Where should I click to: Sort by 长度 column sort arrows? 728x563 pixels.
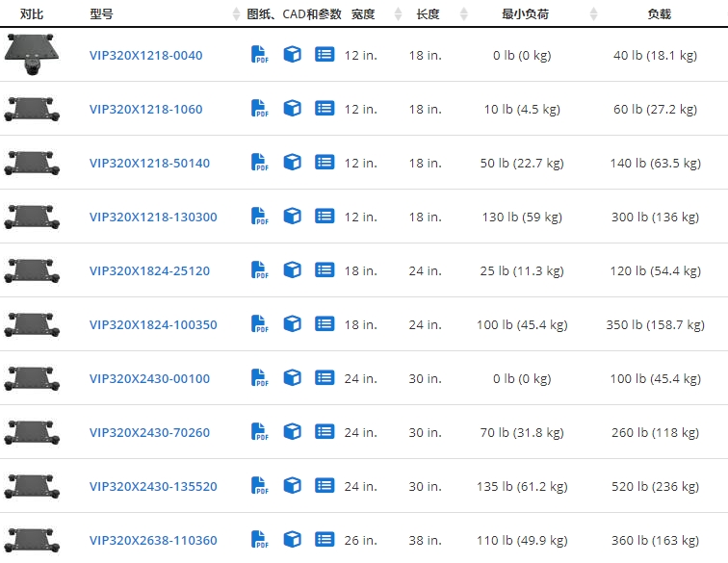point(463,13)
